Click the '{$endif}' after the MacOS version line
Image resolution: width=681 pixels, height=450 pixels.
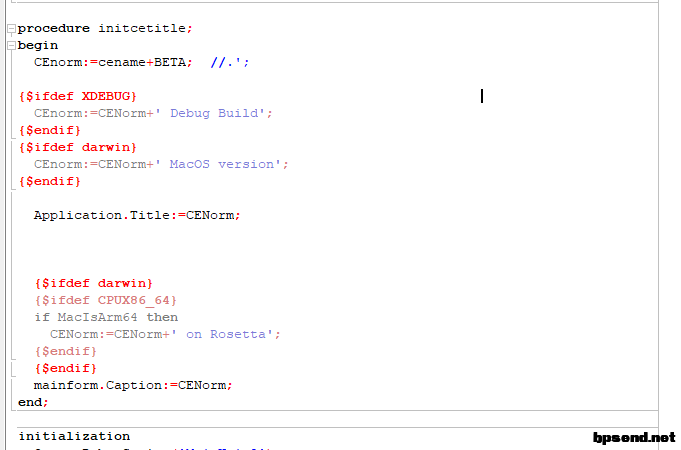tap(50, 181)
